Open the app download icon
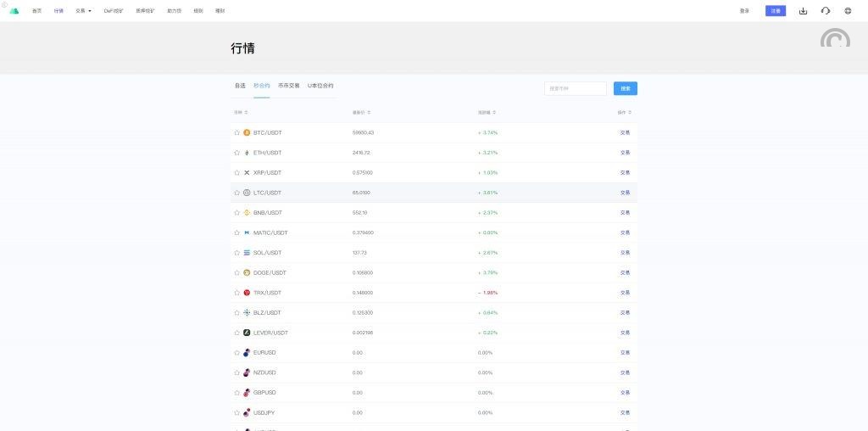The height and width of the screenshot is (431, 868). [x=803, y=10]
